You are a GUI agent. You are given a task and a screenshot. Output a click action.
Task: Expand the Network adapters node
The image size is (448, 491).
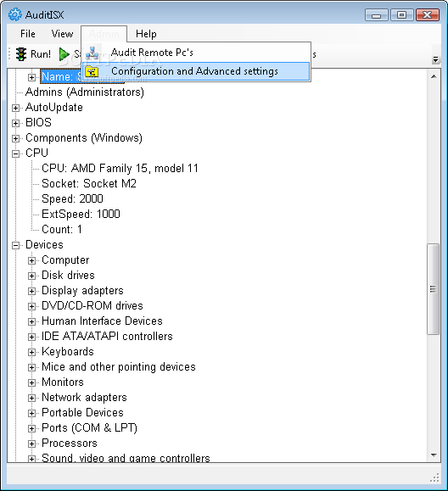pos(31,398)
